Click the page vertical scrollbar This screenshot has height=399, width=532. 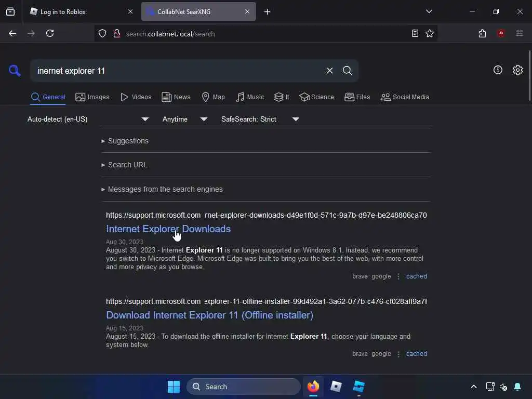pos(529,75)
